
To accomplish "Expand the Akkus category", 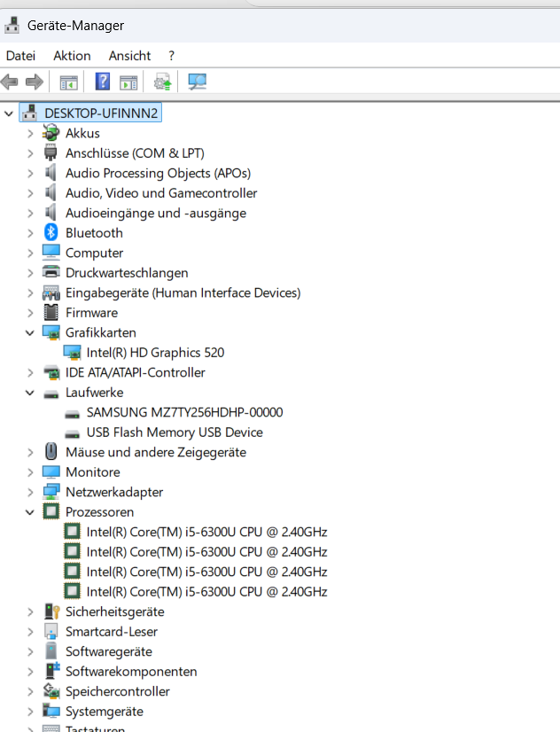I will (30, 134).
